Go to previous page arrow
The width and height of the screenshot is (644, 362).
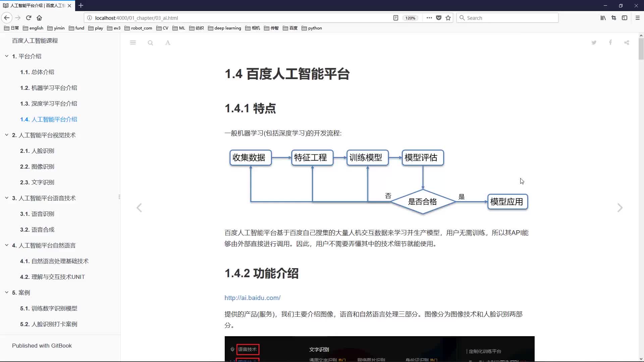coord(139,208)
